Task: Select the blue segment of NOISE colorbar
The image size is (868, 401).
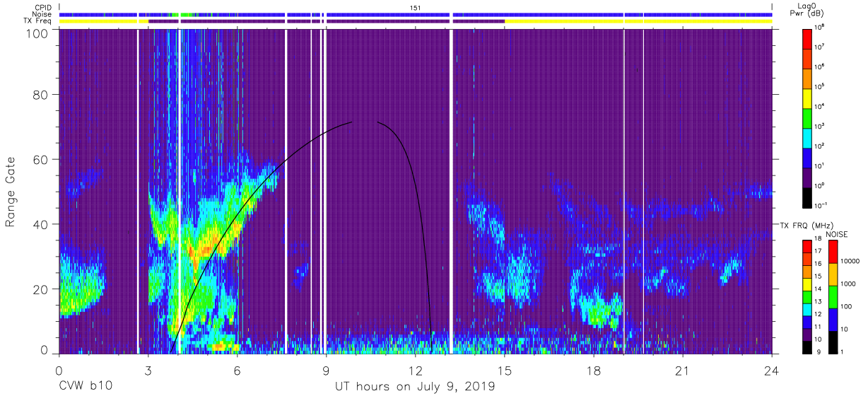Action: click(x=833, y=319)
